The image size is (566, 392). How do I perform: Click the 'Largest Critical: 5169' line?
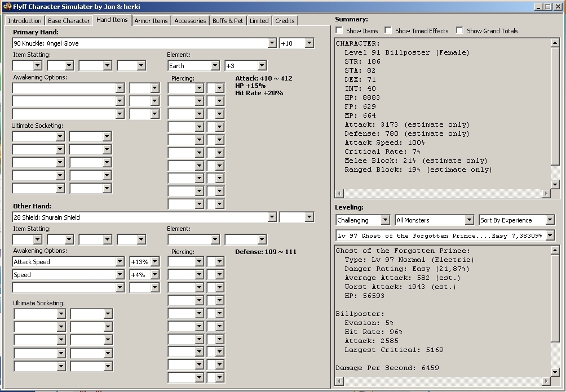pyautogui.click(x=394, y=350)
